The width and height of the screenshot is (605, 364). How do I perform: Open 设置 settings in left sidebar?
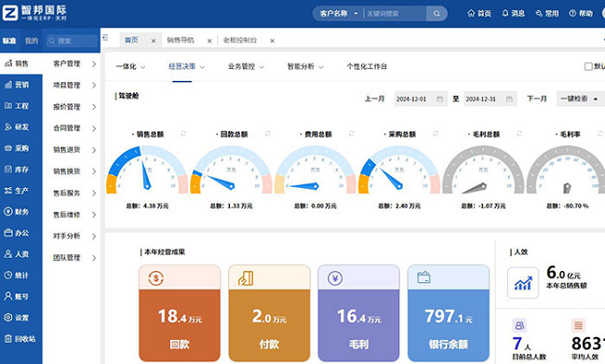click(17, 317)
